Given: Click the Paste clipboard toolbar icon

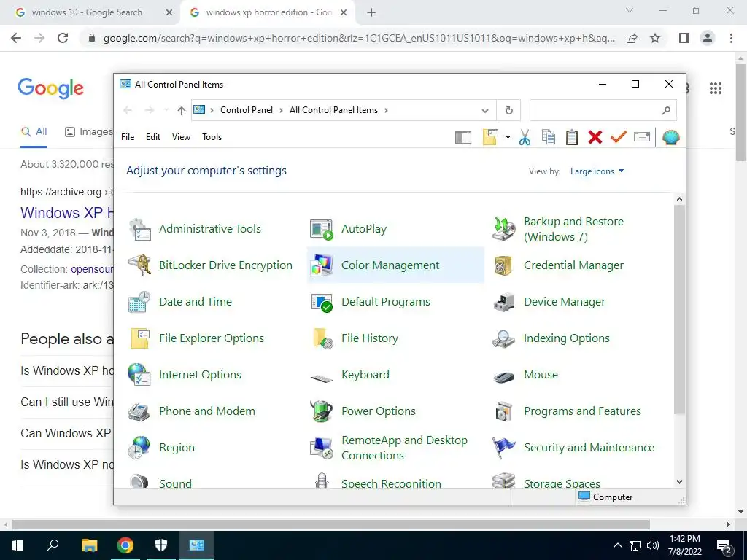Looking at the screenshot, I should pyautogui.click(x=572, y=137).
